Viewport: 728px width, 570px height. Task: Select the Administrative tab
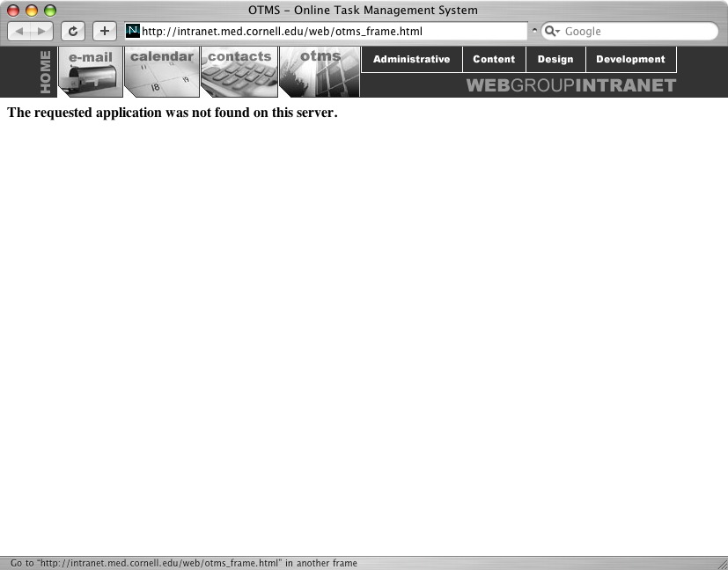[411, 60]
